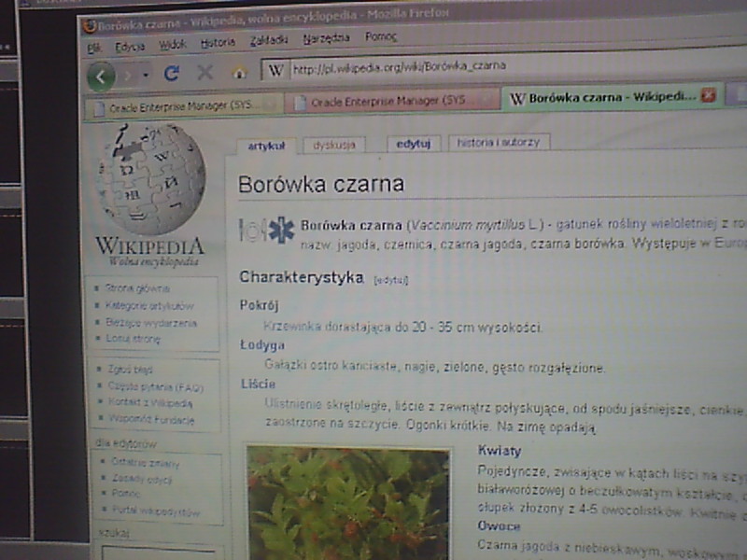This screenshot has width=747, height=560.
Task: Close the Borówka czarna tab
Action: [708, 95]
